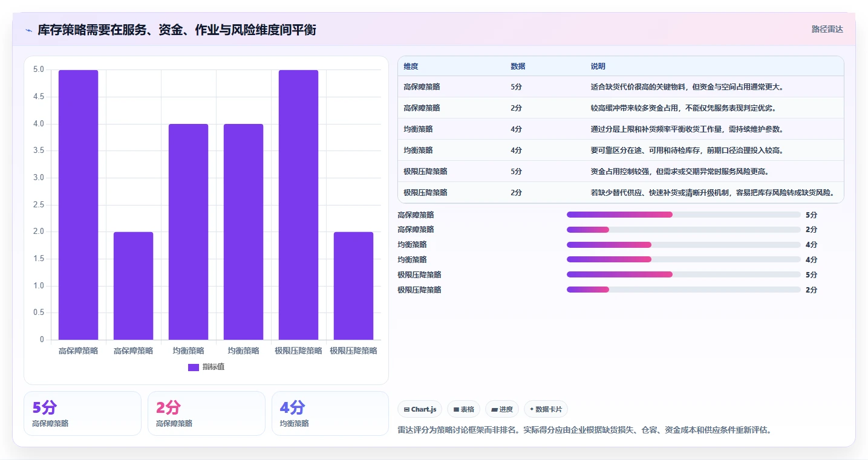
Task: Open the 4分 均衡策略 data card
Action: click(330, 413)
